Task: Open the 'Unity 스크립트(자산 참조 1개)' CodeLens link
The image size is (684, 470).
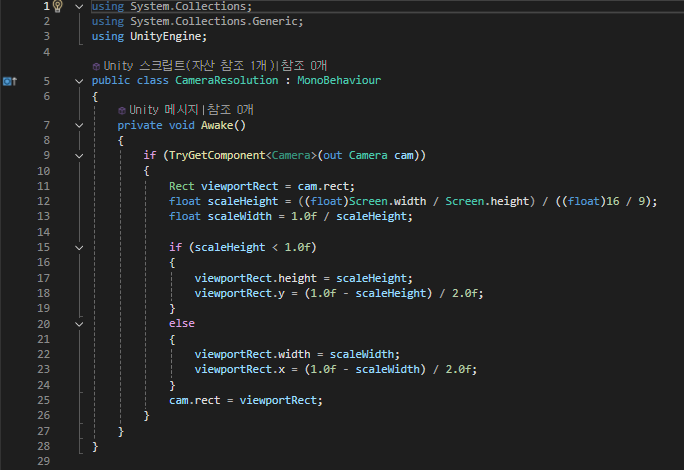Action: pos(189,66)
